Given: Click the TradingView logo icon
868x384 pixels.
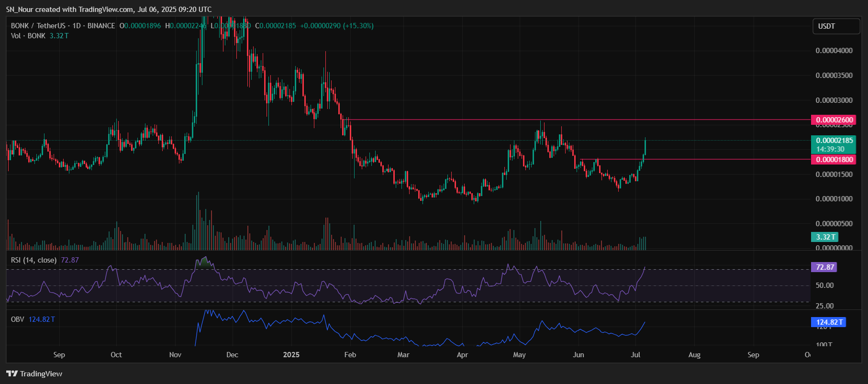Looking at the screenshot, I should tap(12, 373).
